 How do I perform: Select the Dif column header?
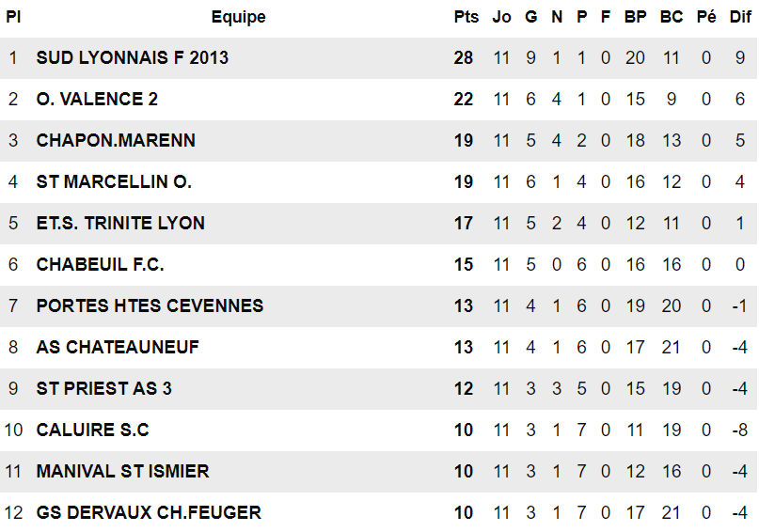coord(740,17)
